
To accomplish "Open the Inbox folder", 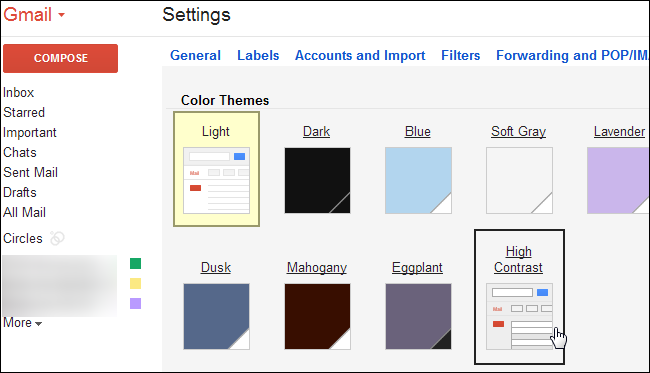I will pos(18,92).
